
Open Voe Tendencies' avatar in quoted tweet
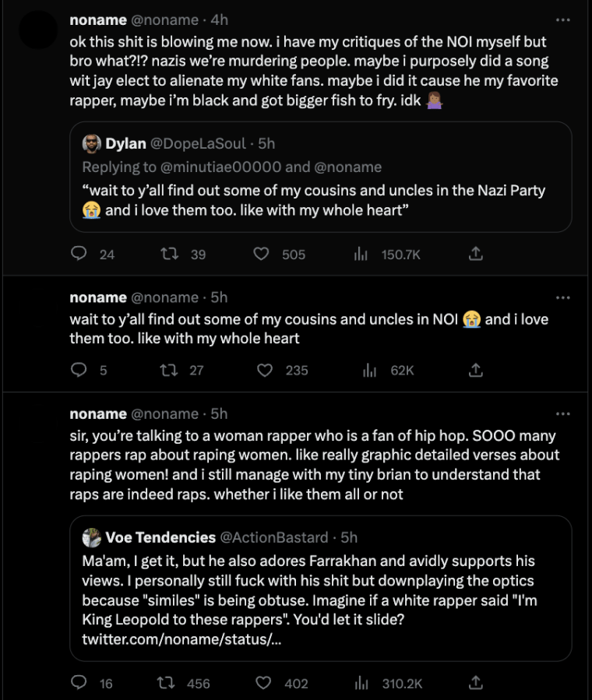pyautogui.click(x=91, y=537)
